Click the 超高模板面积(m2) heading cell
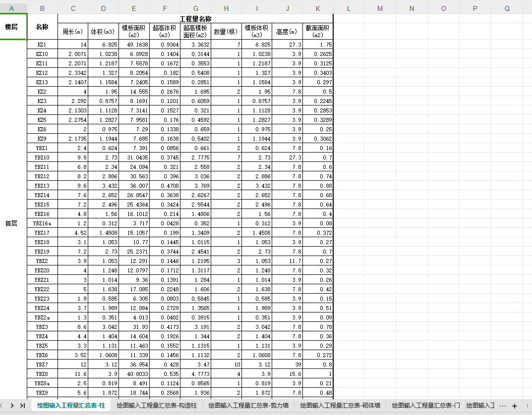The height and width of the screenshot is (415, 532). click(195, 32)
